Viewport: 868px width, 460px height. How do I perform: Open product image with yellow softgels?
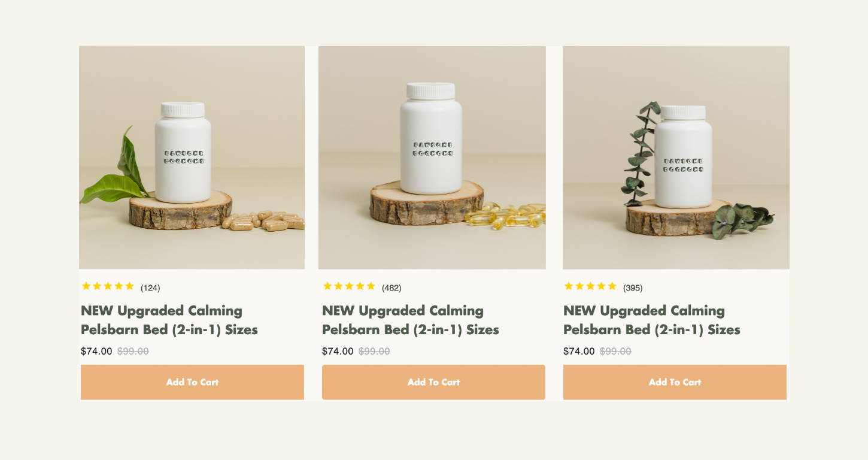432,158
